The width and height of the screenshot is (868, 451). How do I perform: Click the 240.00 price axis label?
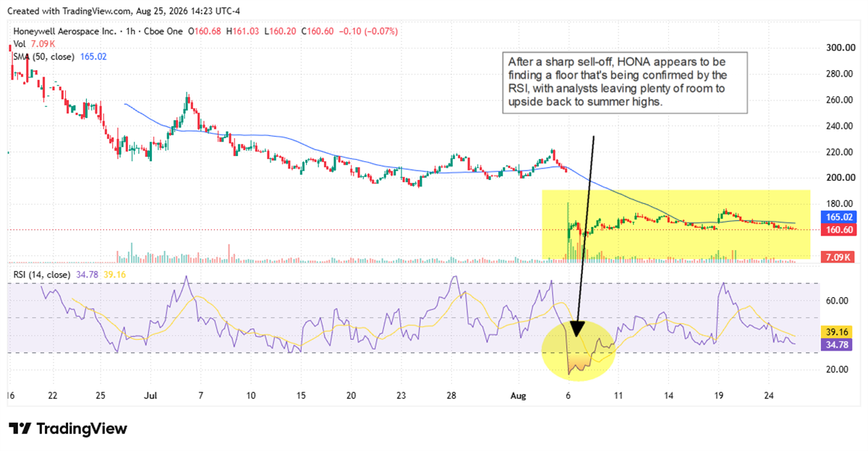(840, 126)
